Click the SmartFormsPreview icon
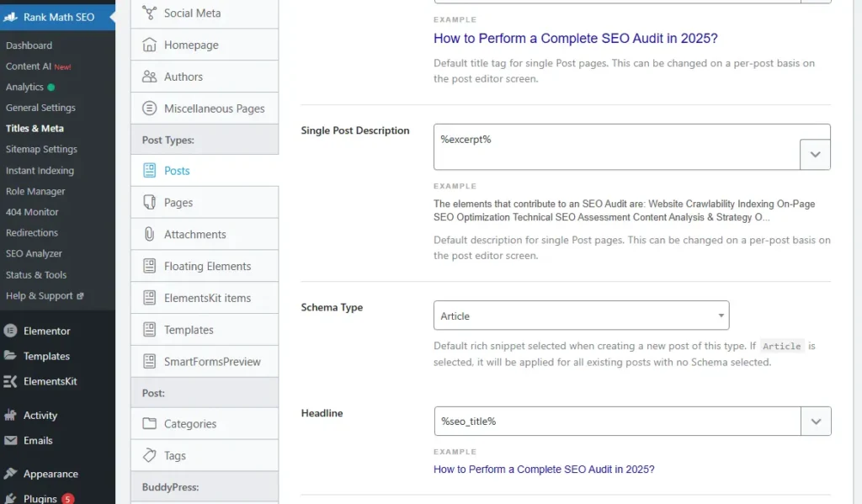862x504 pixels. point(150,362)
